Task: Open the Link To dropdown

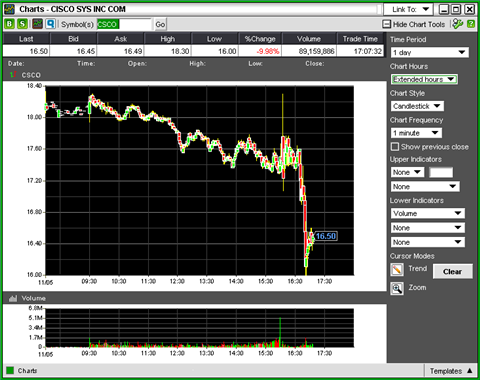Action: [x=408, y=9]
